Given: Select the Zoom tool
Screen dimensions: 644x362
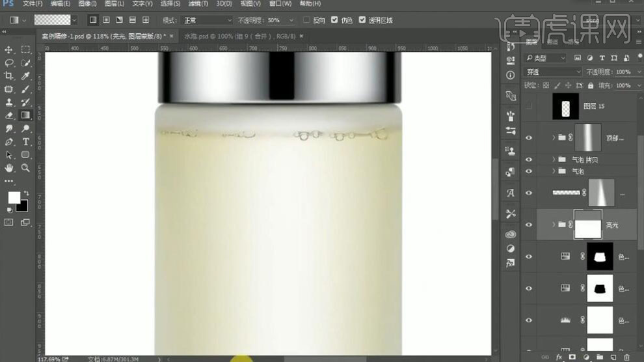Looking at the screenshot, I should 25,168.
